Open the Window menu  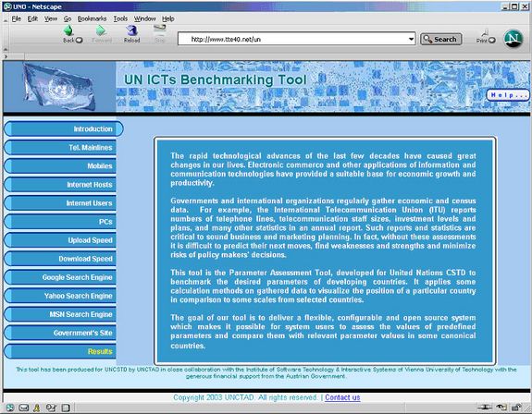[x=145, y=18]
